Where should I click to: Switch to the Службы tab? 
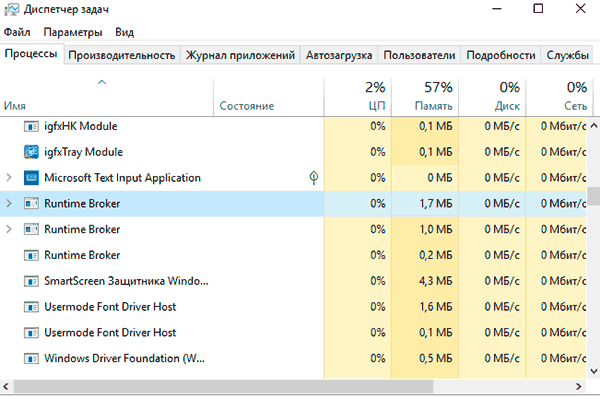(x=567, y=55)
